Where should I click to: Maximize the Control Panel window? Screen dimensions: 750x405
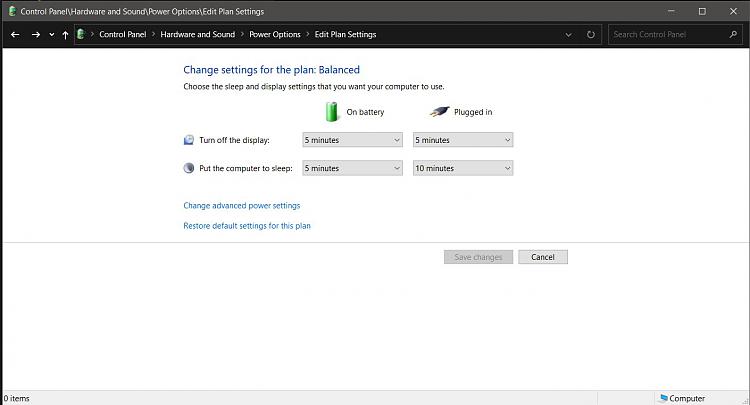coord(702,11)
